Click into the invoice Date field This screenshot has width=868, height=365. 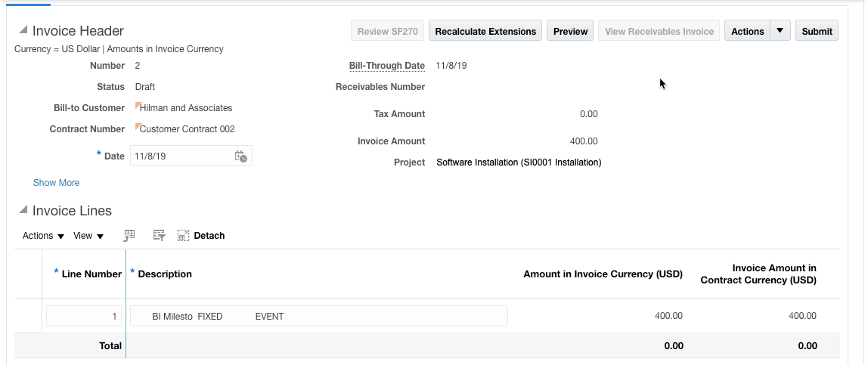click(x=181, y=156)
